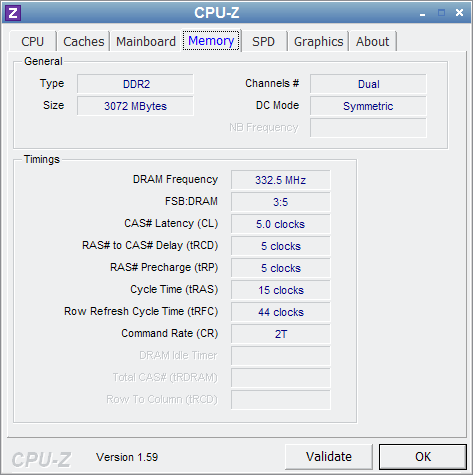Select DRAM Frequency value 332.5 MHz
Screen dimensions: 473x475
(281, 180)
